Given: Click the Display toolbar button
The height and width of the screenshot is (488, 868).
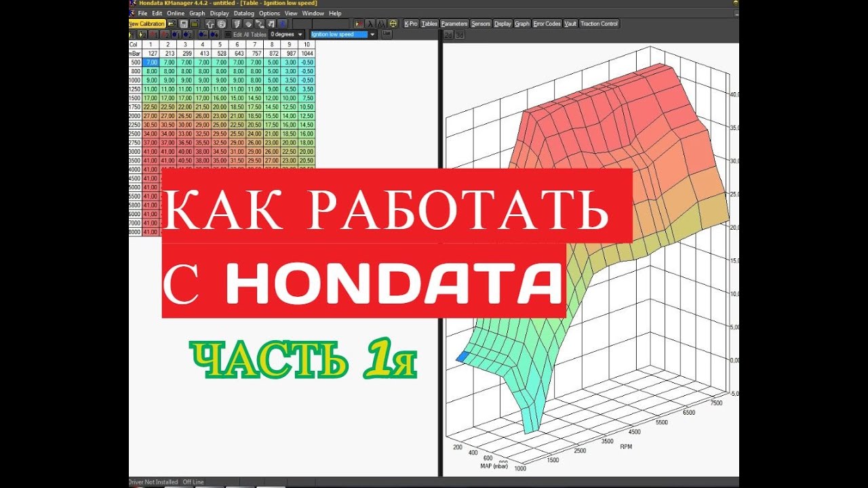Looking at the screenshot, I should click(502, 24).
